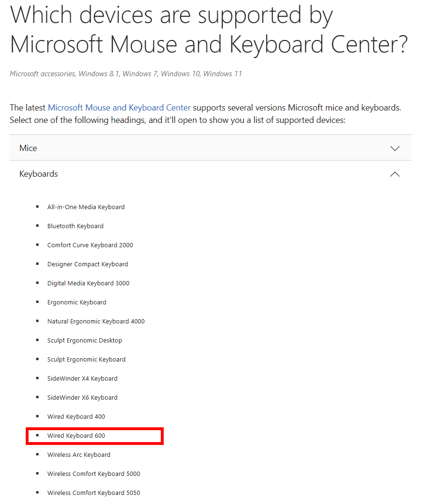Image resolution: width=423 pixels, height=504 pixels.
Task: Select Sculpt Ergonomic Keyboard
Action: pyautogui.click(x=86, y=359)
